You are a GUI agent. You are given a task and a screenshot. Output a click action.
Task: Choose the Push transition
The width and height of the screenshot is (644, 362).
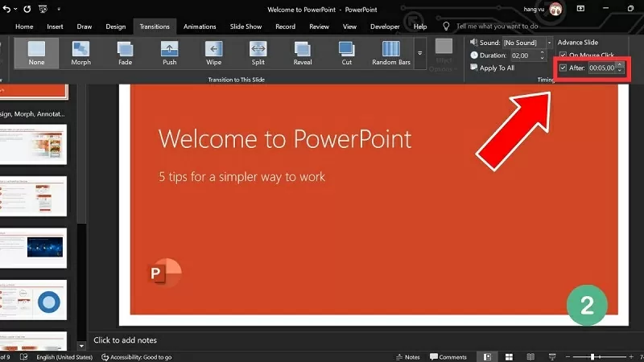pyautogui.click(x=169, y=54)
